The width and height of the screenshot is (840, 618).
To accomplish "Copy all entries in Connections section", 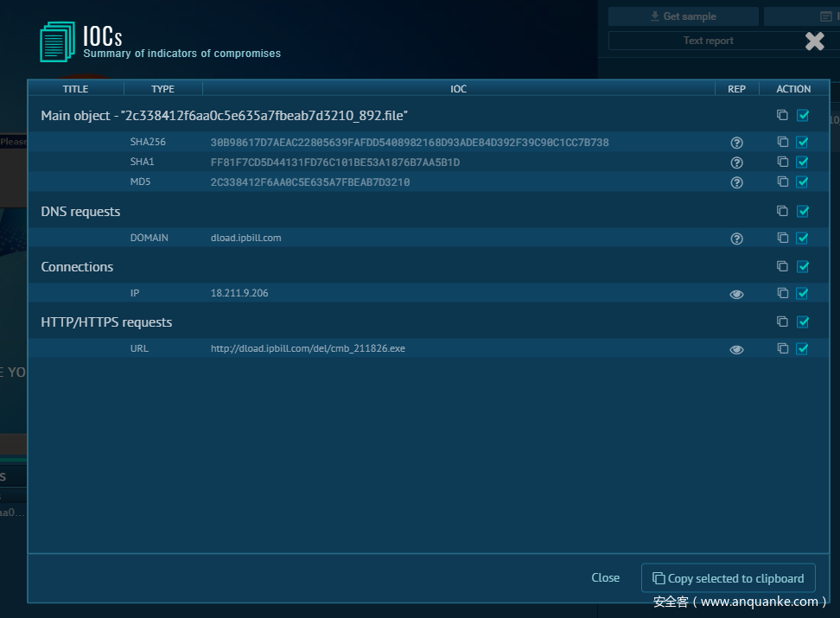I will tap(782, 266).
